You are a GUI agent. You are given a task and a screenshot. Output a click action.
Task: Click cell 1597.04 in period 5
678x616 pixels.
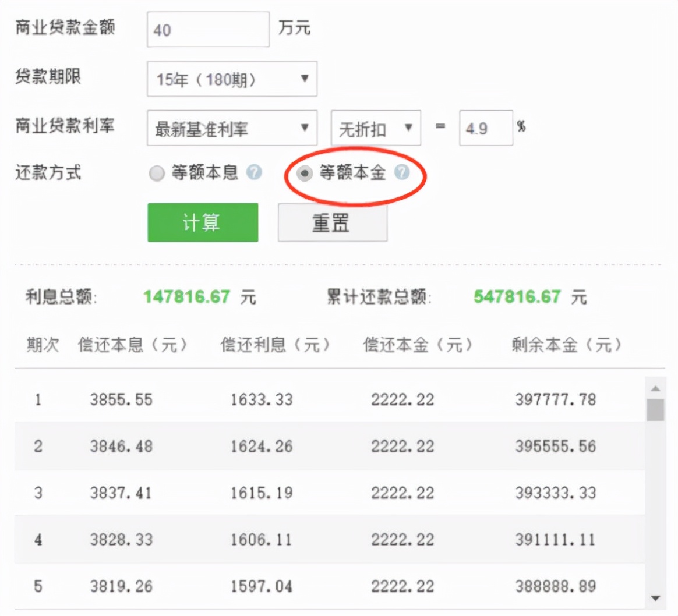[x=262, y=586]
